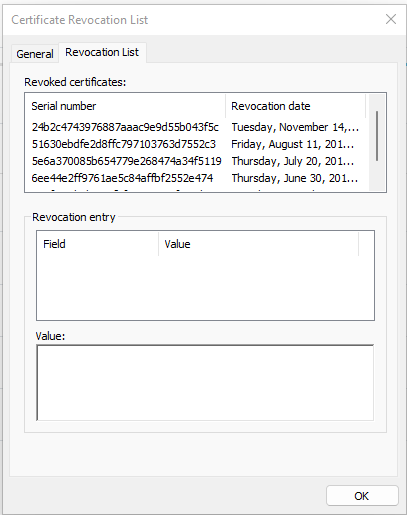Switch to the General tab

35,54
